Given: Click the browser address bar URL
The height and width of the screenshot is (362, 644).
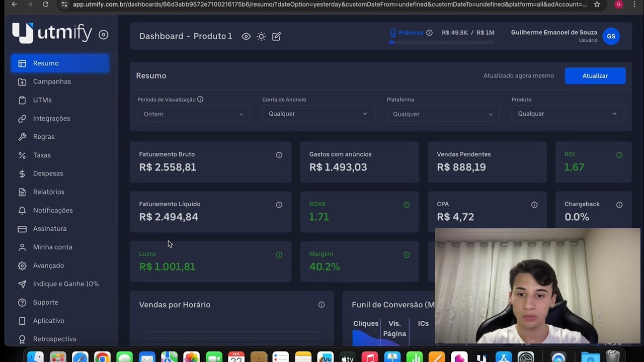Looking at the screenshot, I should 330,5.
